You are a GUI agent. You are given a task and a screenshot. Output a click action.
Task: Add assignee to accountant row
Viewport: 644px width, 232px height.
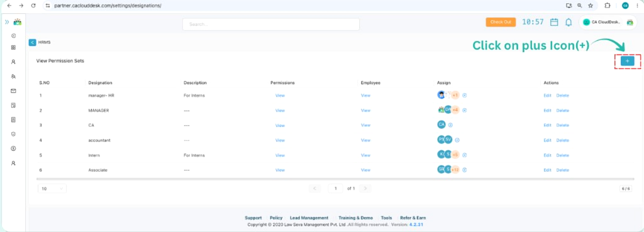coord(457,140)
